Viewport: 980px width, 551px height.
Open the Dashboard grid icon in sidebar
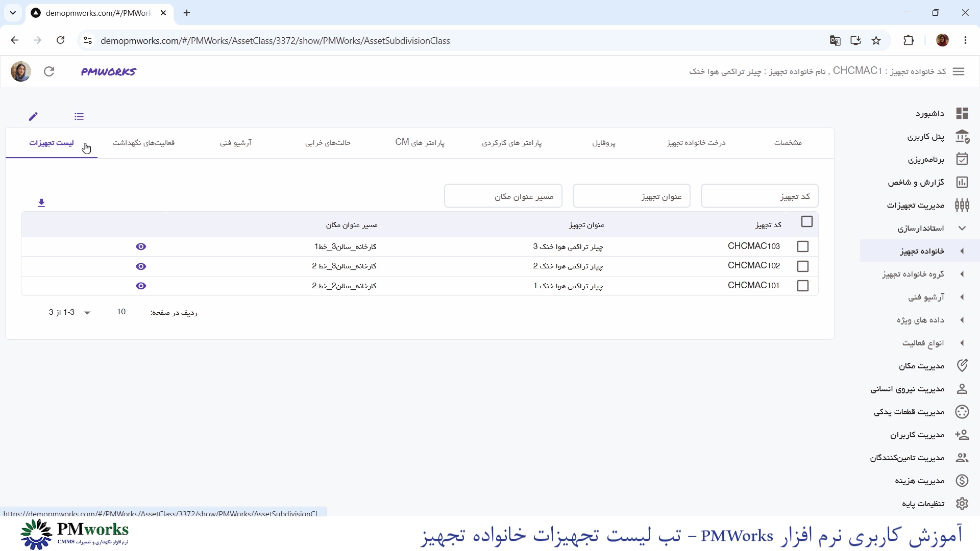pyautogui.click(x=962, y=113)
